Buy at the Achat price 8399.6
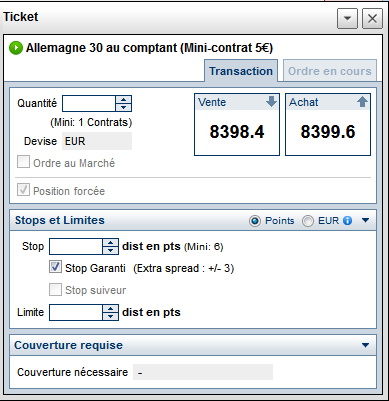 (x=328, y=125)
